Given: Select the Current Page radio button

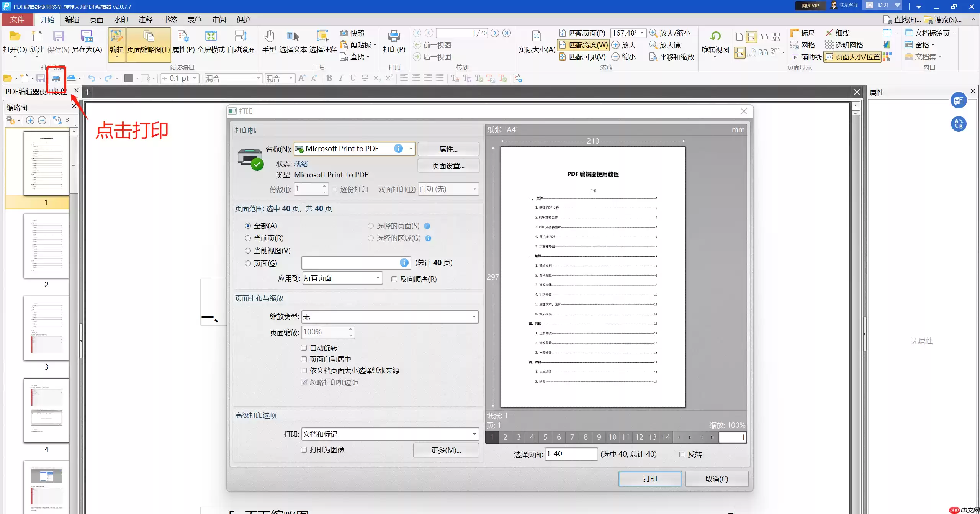Looking at the screenshot, I should coord(248,238).
